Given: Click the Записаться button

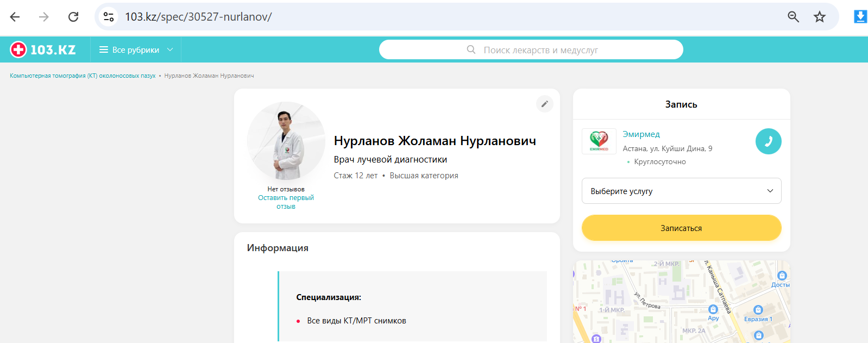Looking at the screenshot, I should pos(681,228).
